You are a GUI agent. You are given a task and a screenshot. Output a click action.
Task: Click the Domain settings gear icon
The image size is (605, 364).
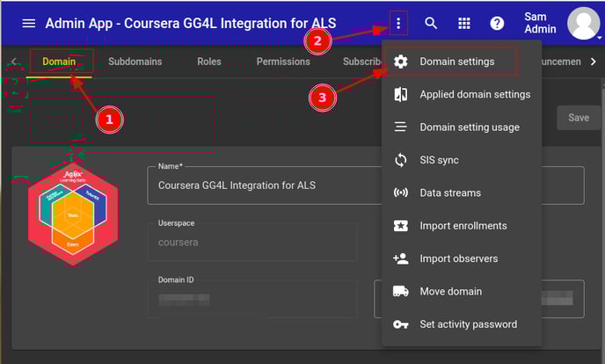coord(400,62)
